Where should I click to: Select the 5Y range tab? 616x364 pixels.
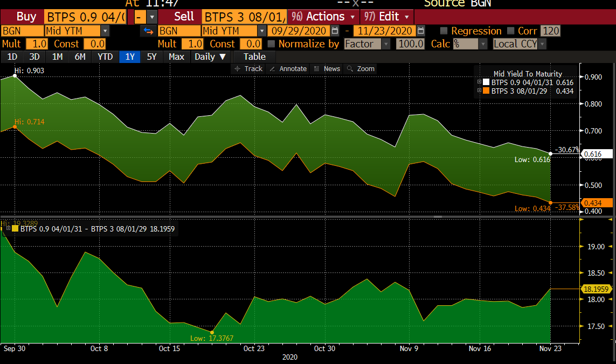(x=151, y=57)
